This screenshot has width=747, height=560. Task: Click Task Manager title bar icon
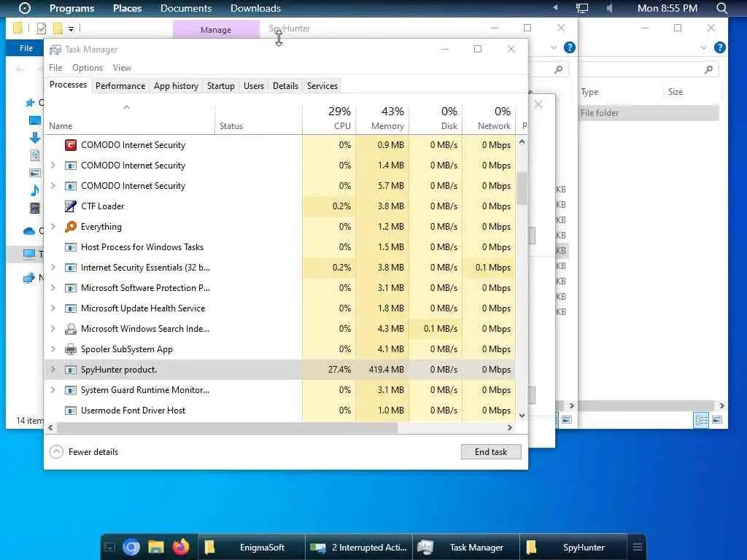[x=55, y=50]
